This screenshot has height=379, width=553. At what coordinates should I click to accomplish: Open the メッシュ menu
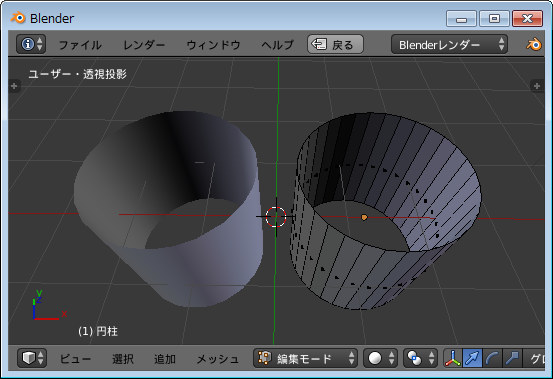tap(217, 359)
